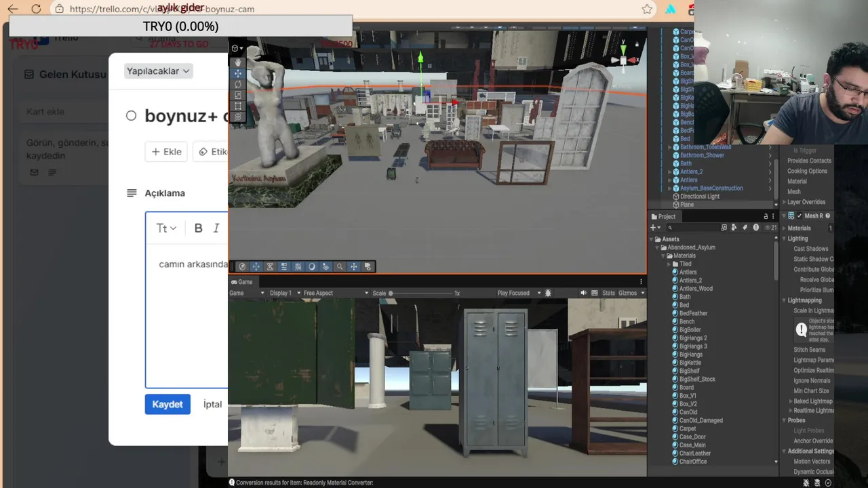Select the Hand (view) tool in Scene

pos(237,62)
